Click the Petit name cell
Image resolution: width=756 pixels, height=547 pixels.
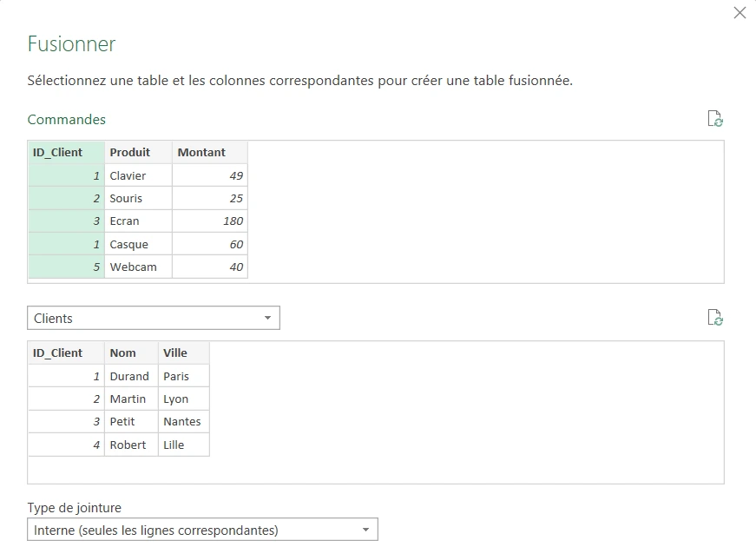click(132, 422)
